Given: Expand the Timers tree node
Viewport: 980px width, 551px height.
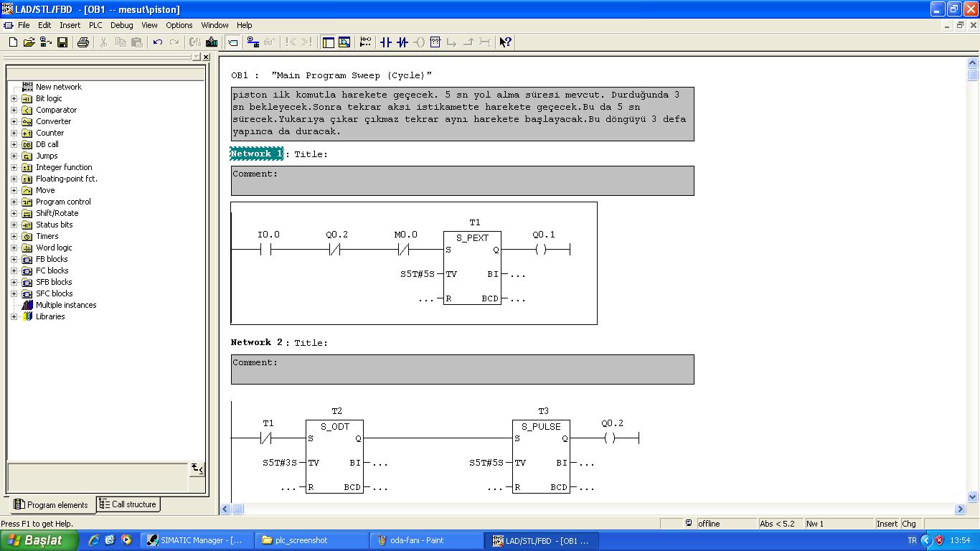Looking at the screenshot, I should [14, 236].
